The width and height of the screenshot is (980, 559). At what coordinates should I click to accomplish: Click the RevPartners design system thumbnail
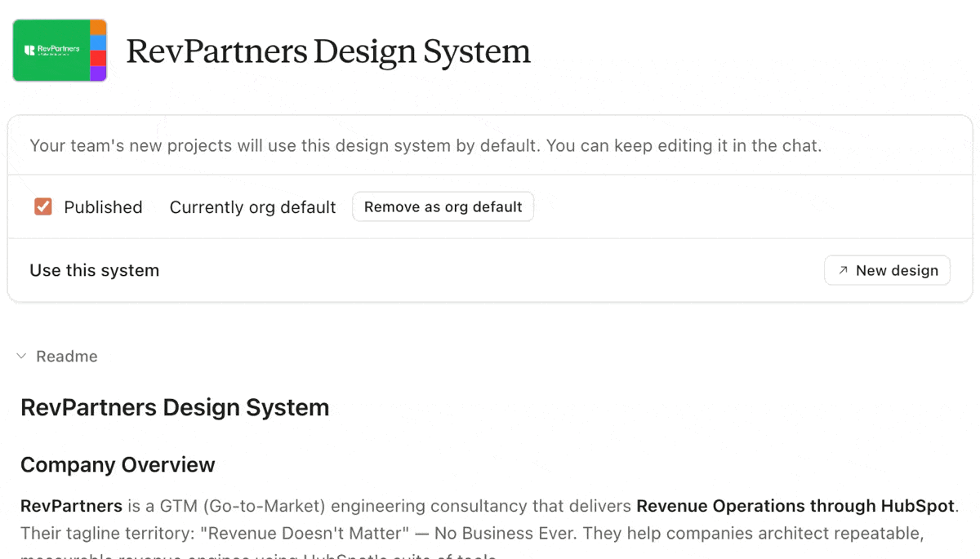coord(60,51)
